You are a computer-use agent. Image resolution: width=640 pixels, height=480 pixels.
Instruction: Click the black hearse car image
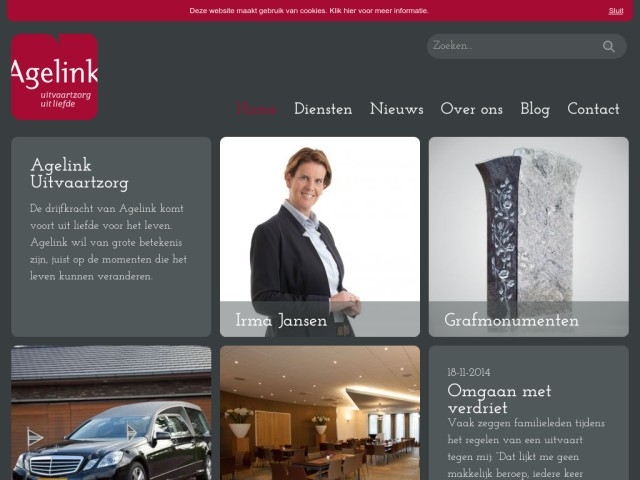pyautogui.click(x=111, y=413)
